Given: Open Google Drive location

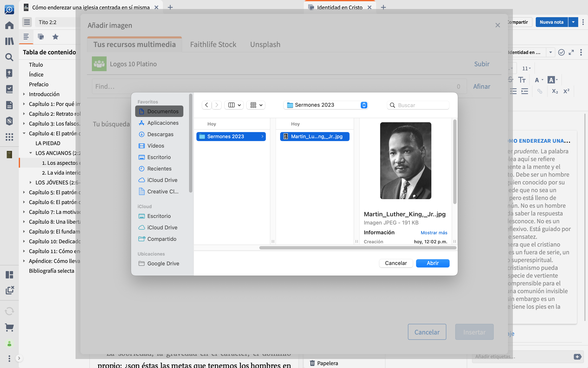Looking at the screenshot, I should click(159, 263).
